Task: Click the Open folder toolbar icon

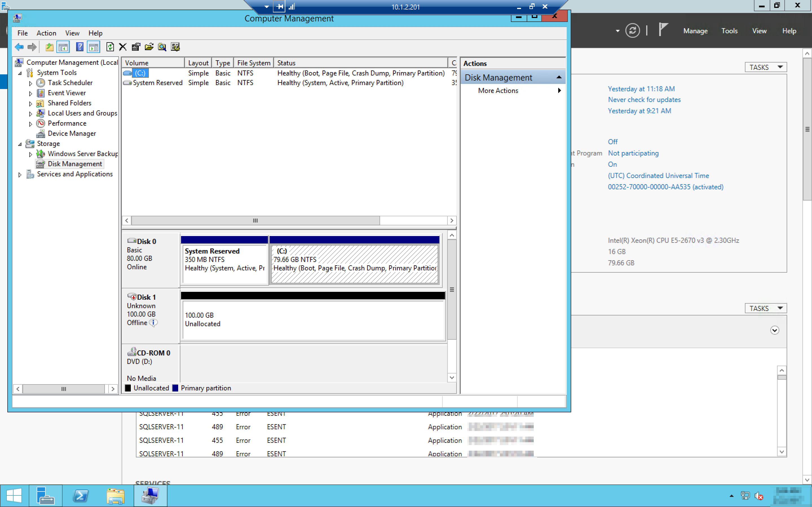Action: (149, 47)
